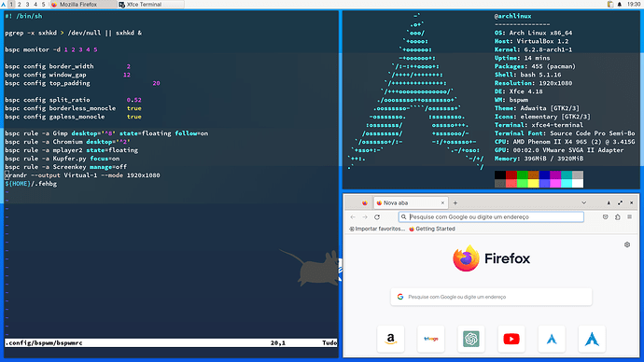The image size is (644, 362).
Task: Expand the list all tabs chevron
Action: point(583,202)
